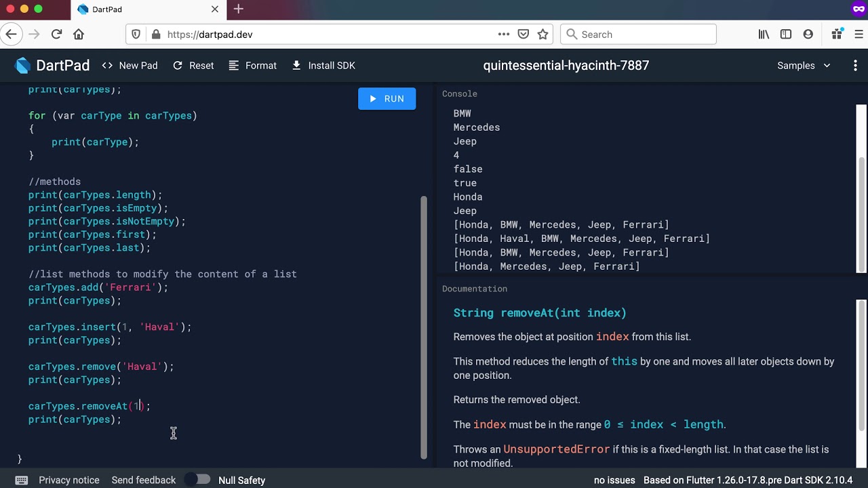Click the New Pad code-brackets icon
The width and height of the screenshot is (868, 488).
click(107, 66)
